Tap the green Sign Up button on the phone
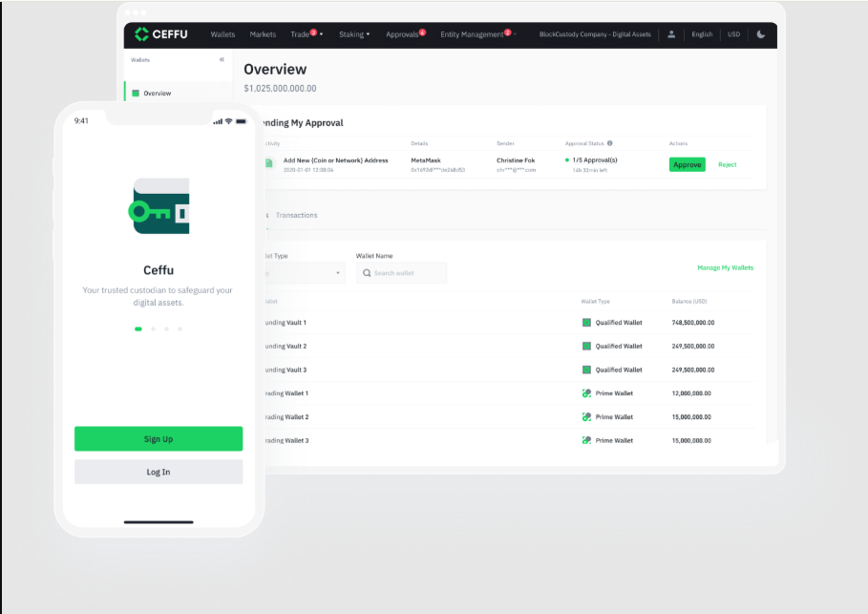The width and height of the screenshot is (868, 614). tap(159, 439)
